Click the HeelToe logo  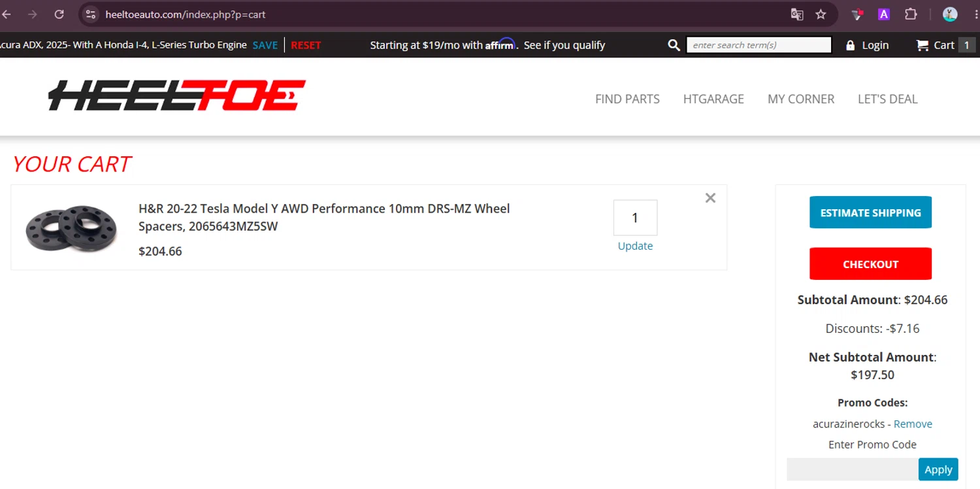[177, 95]
